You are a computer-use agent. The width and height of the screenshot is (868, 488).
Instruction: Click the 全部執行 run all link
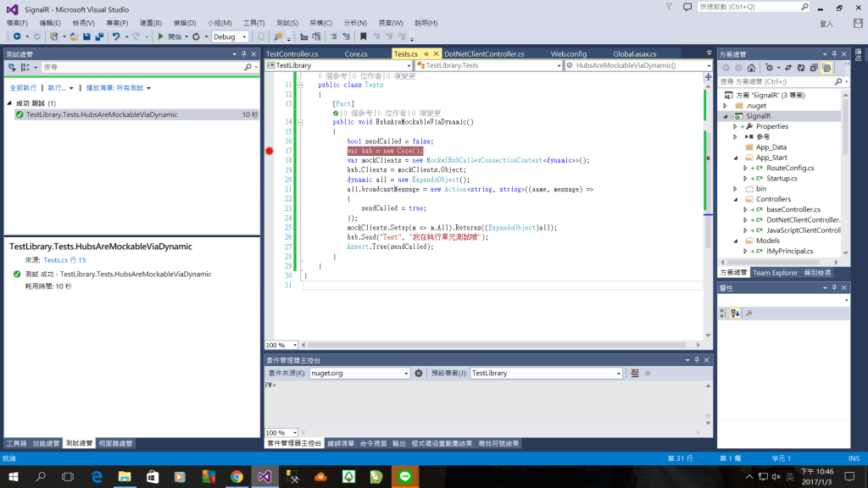(23, 87)
